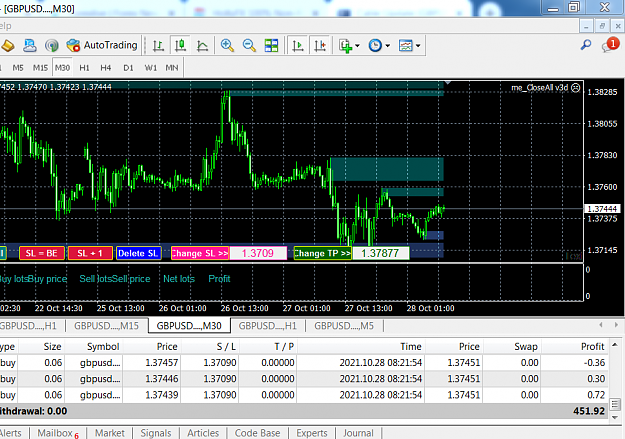Open the Mailbox terminal tab
The height and width of the screenshot is (439, 625).
coord(58,433)
